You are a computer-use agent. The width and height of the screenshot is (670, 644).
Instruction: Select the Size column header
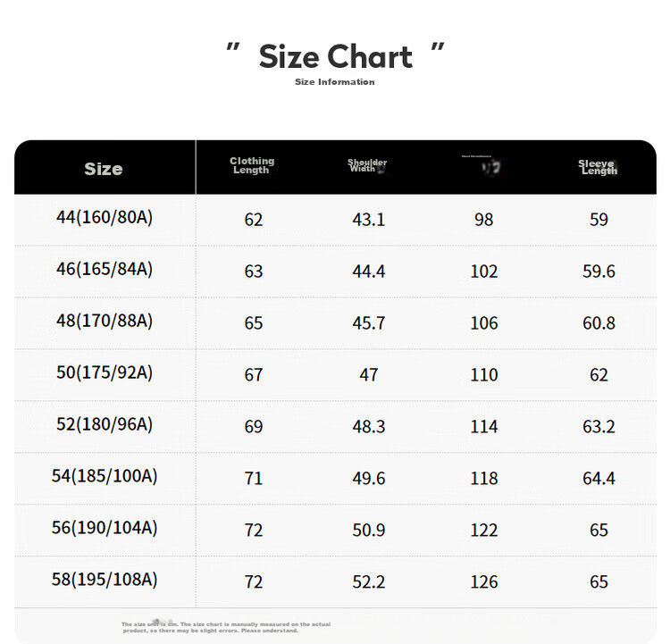[104, 169]
